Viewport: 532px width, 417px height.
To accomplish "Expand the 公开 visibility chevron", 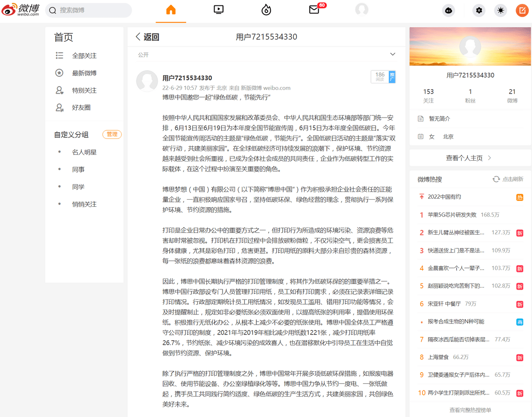I will pyautogui.click(x=392, y=54).
